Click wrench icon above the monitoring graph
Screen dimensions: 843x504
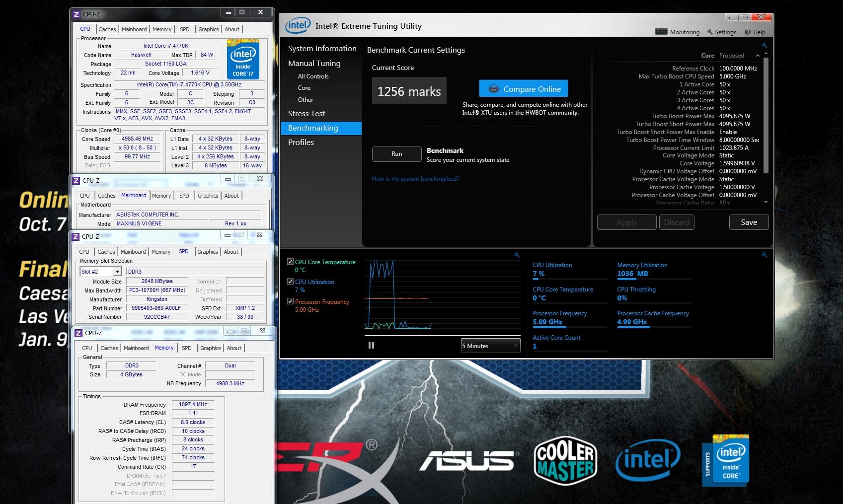tap(517, 255)
